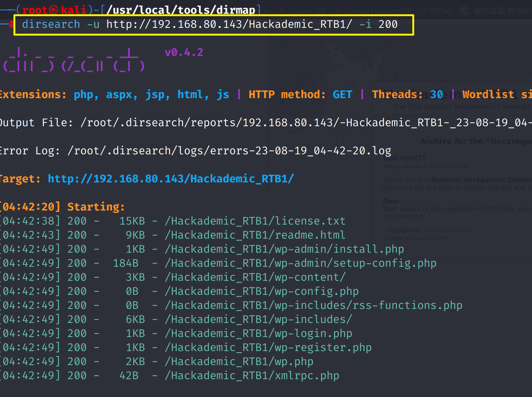Click the Got root?! post title in browser behind
This screenshot has height=397, width=532.
pyautogui.click(x=404, y=158)
